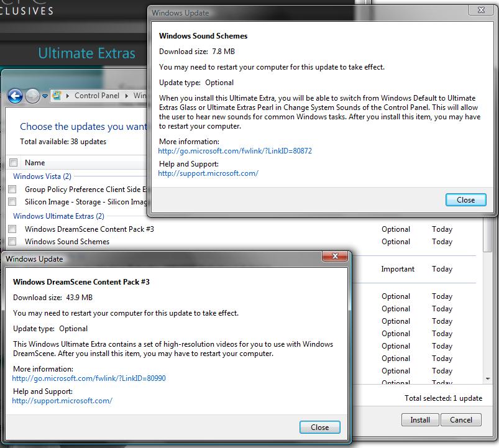Viewport: 499px width, 448px height.
Task: Open the recent pages dropdown arrow
Action: click(x=45, y=96)
